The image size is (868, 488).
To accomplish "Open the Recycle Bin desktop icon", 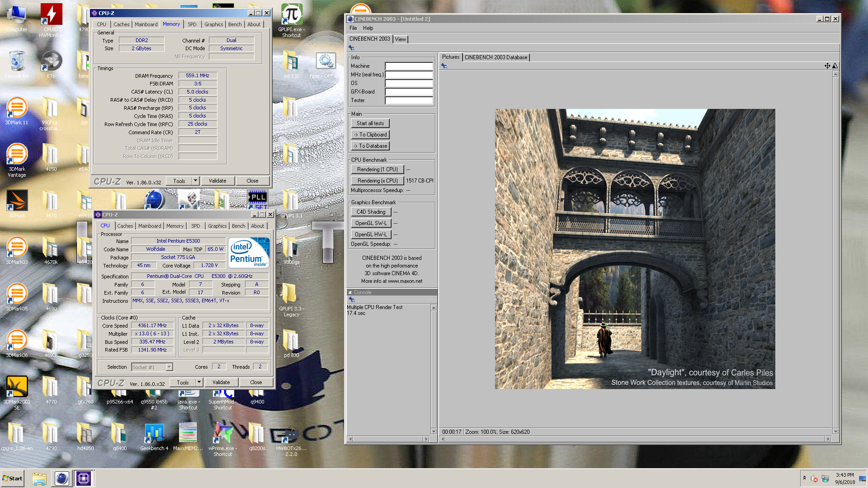I will pos(17,64).
